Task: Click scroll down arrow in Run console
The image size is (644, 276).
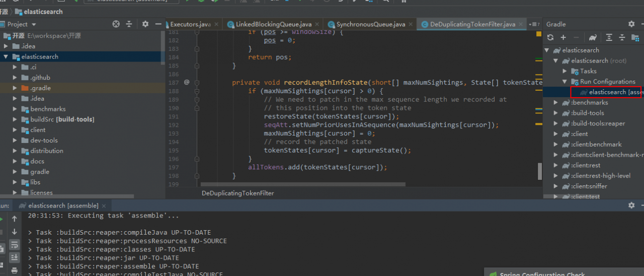Action: [x=15, y=232]
